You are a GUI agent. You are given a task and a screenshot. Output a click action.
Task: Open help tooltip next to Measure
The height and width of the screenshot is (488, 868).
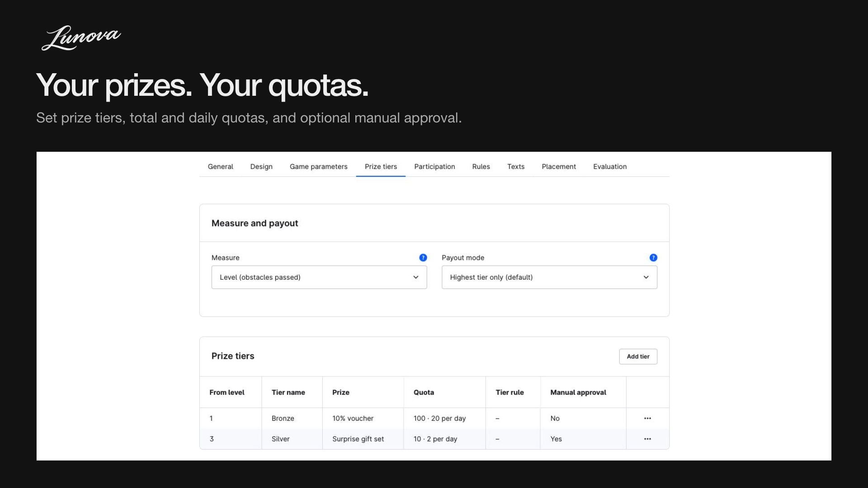click(x=423, y=258)
